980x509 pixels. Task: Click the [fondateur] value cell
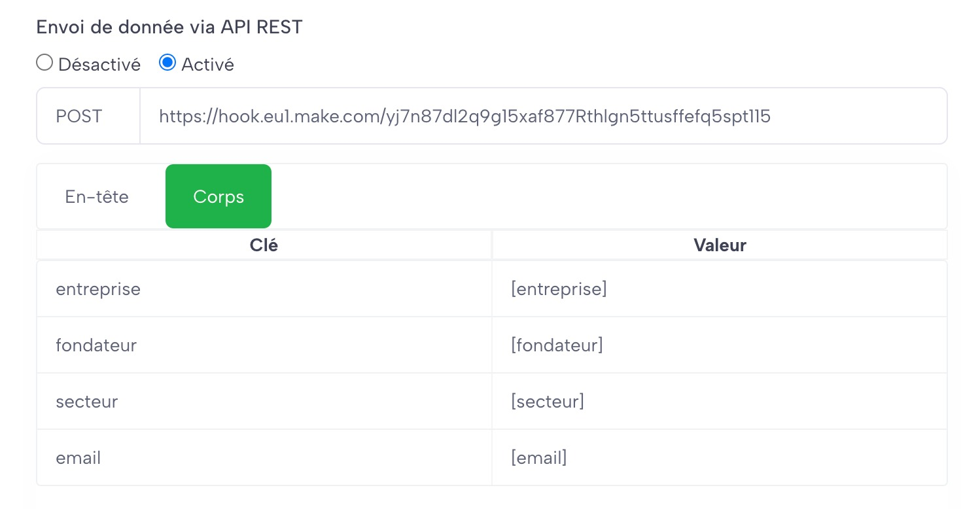[720, 345]
